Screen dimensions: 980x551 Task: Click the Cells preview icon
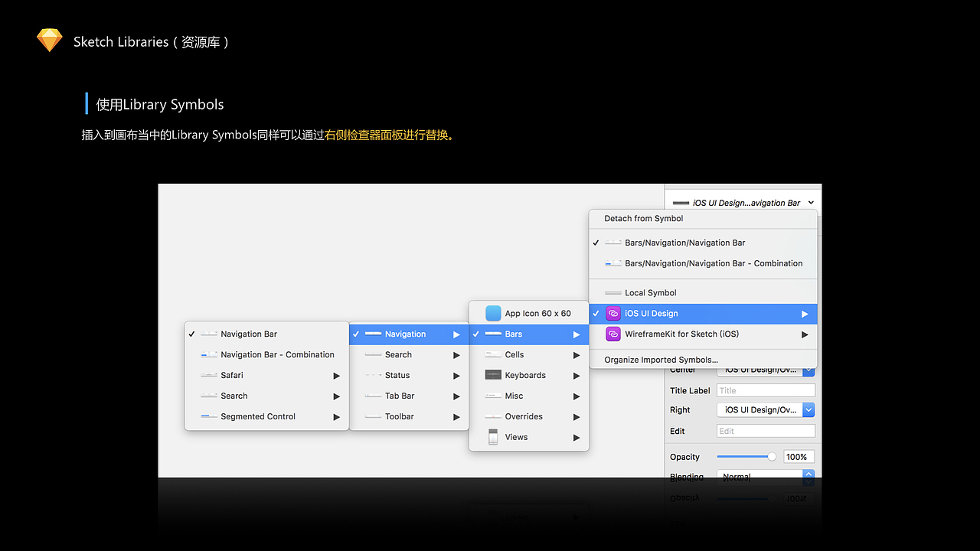point(493,354)
